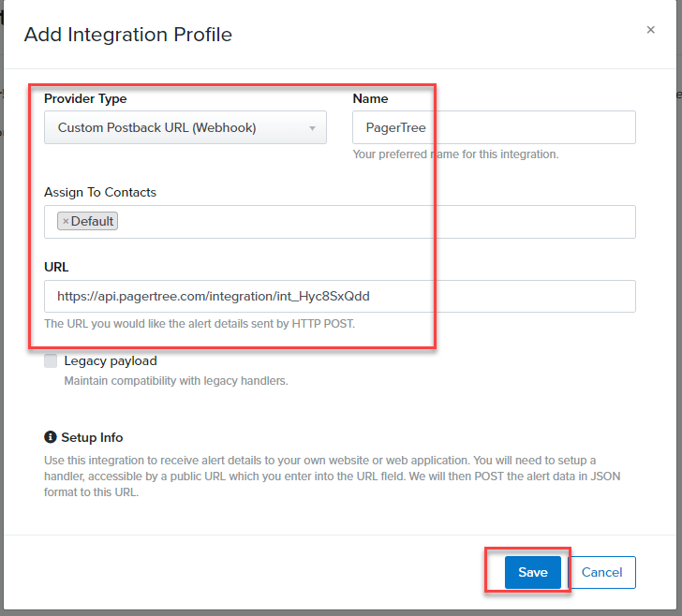Click the Provider Type label
The height and width of the screenshot is (616, 682).
point(85,98)
